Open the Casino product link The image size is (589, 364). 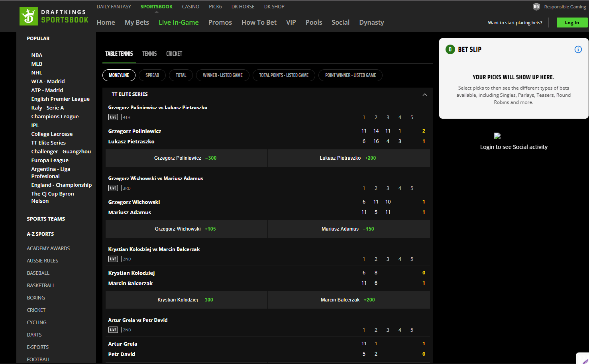(x=191, y=7)
